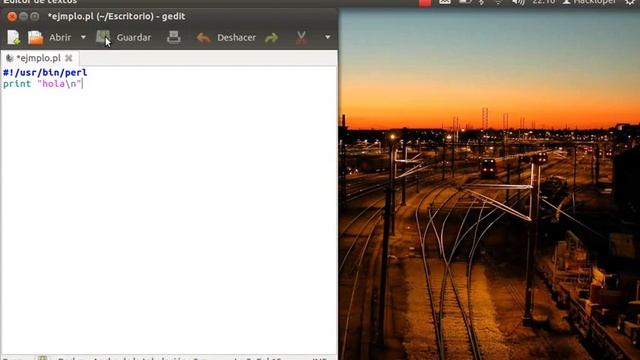Click the Abrir open-file button

[50, 38]
